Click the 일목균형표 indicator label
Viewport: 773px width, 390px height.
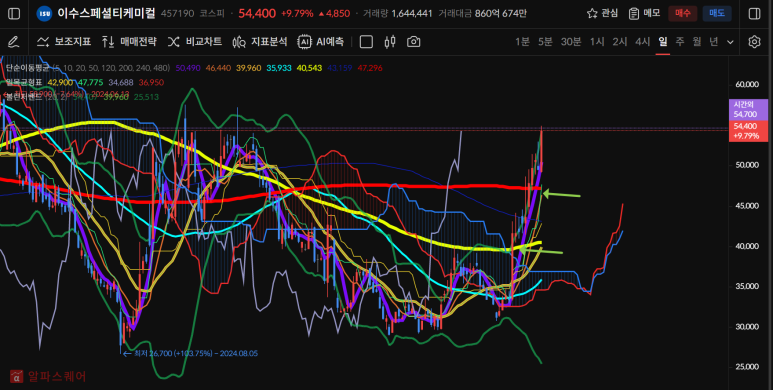(x=24, y=82)
